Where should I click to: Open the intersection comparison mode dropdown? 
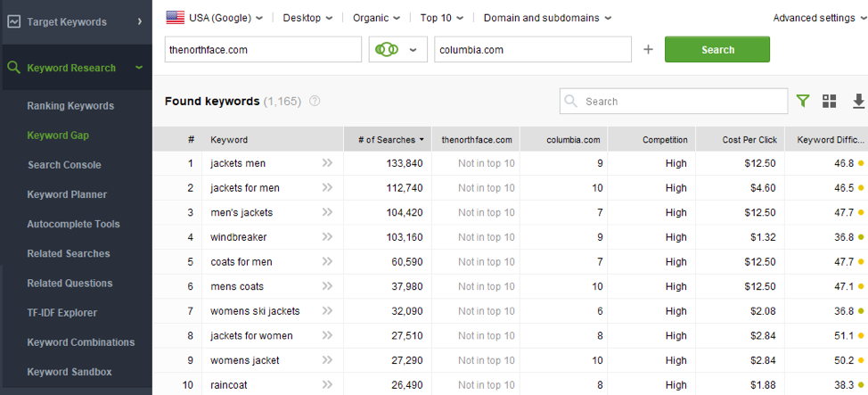tap(397, 50)
